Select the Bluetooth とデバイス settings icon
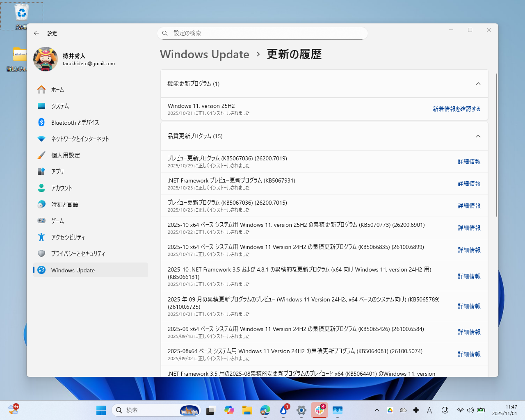The height and width of the screenshot is (420, 525). (x=41, y=122)
